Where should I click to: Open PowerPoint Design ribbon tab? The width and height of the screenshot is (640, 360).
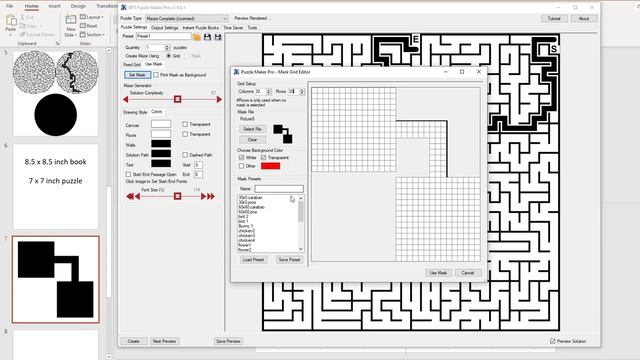click(78, 6)
